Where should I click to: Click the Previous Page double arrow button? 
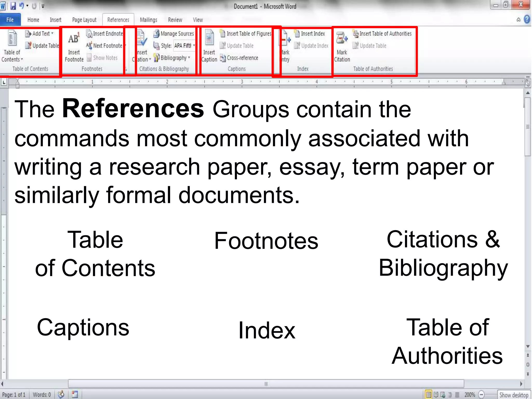pos(528,355)
